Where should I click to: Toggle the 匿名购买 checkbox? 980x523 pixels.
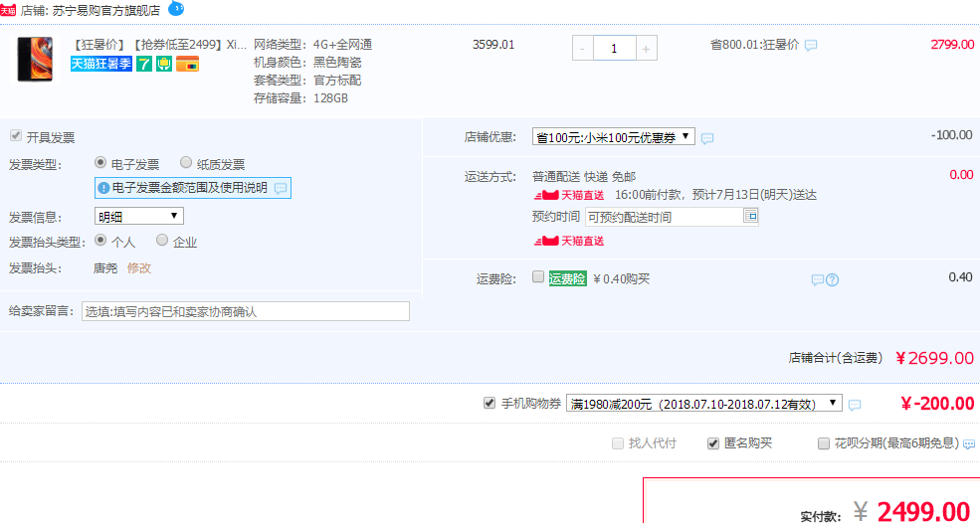click(x=713, y=443)
